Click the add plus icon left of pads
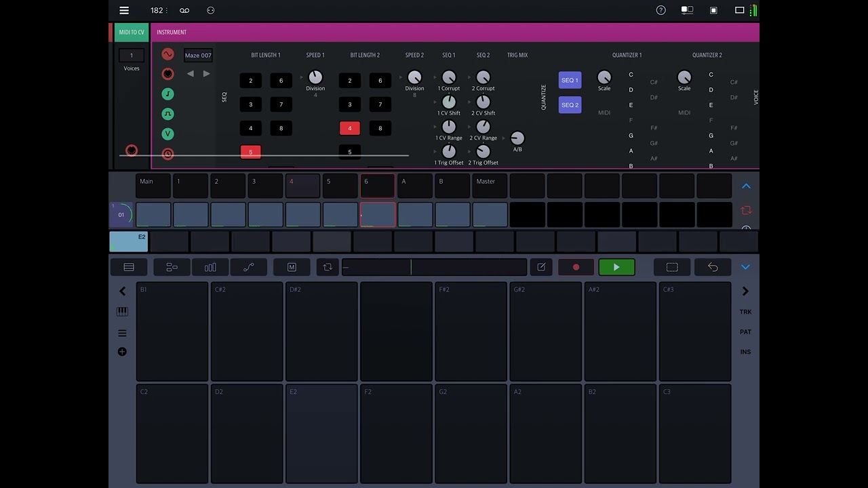 tap(122, 352)
